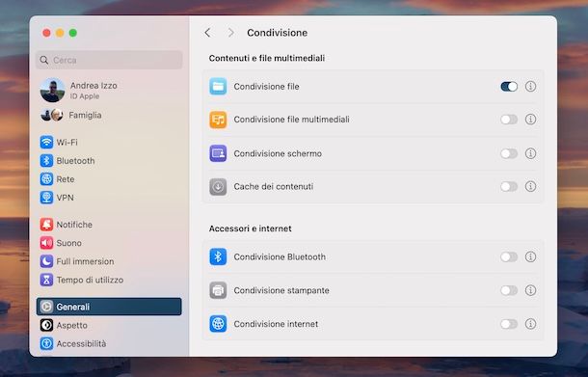
Task: Click the Condivisione page title
Action: [277, 33]
